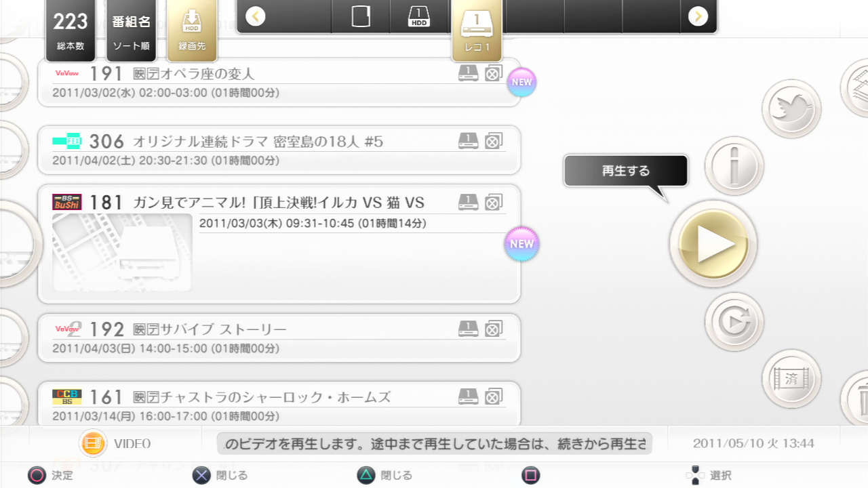
Task: Select the HDD 1 tab in the top bar
Action: 419,16
